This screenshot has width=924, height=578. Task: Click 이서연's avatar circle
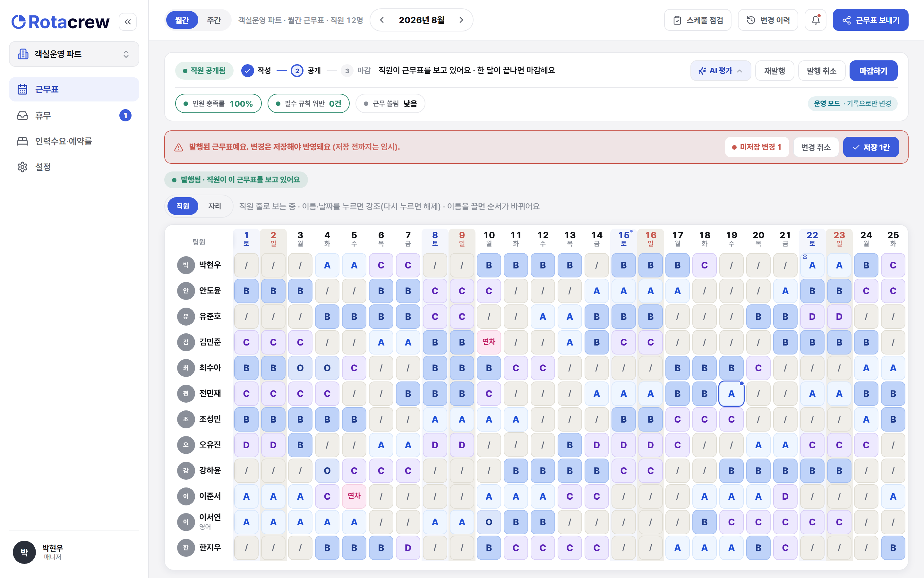click(186, 522)
